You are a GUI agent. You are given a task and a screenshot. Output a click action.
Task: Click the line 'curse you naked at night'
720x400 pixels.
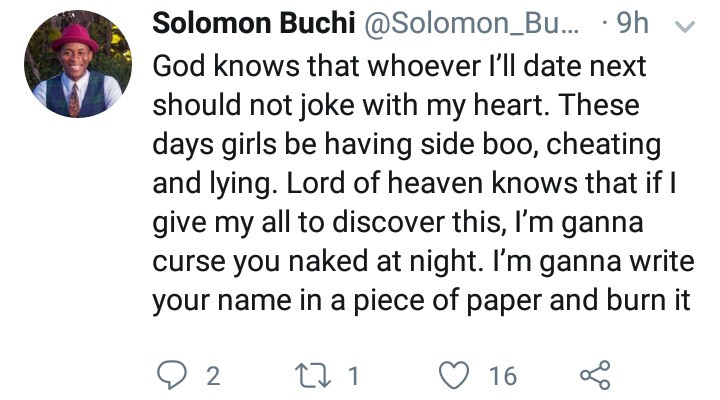tap(416, 262)
